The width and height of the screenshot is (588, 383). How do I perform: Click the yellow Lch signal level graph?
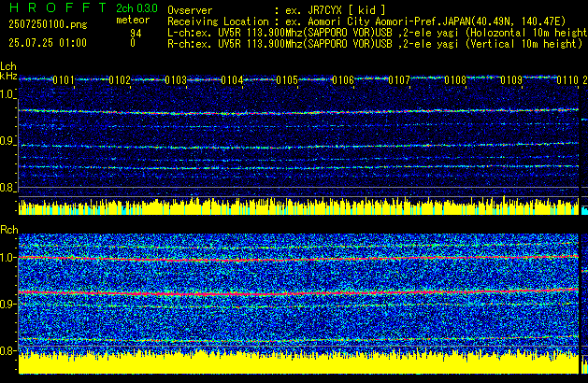point(298,206)
